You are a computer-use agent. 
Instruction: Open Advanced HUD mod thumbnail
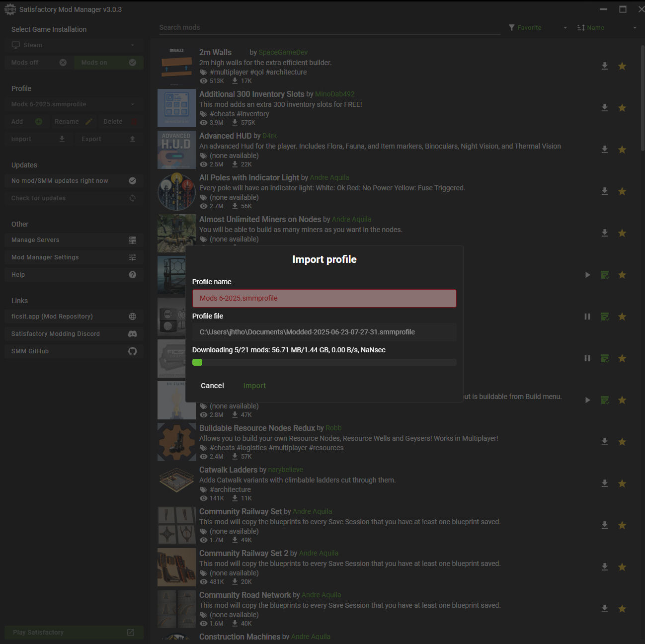176,150
